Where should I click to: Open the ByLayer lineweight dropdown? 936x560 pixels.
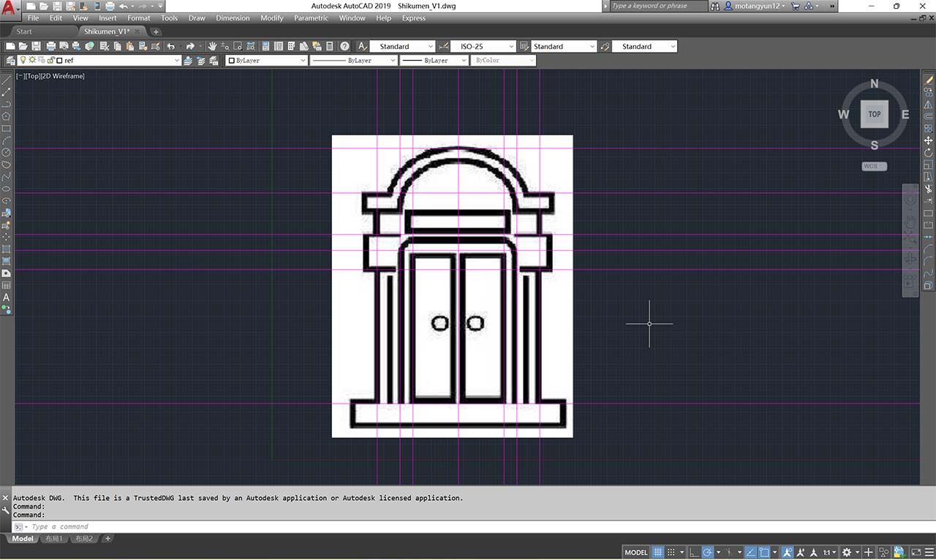click(434, 60)
